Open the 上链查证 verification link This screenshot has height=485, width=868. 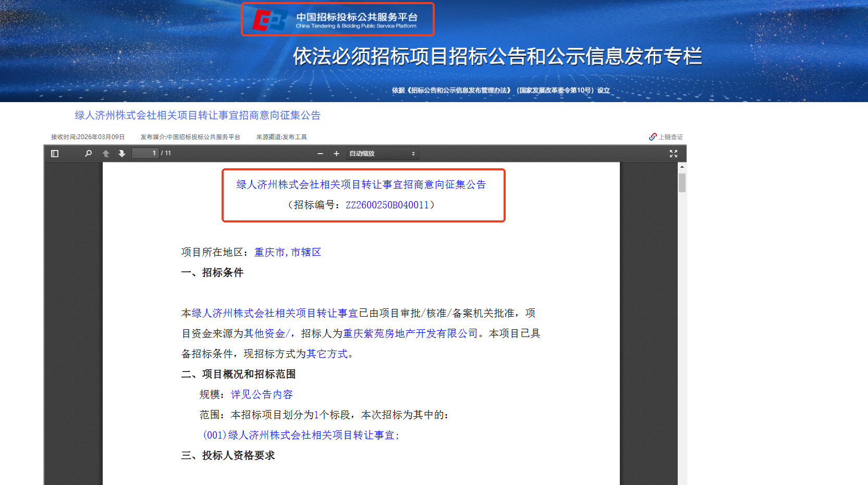point(670,137)
